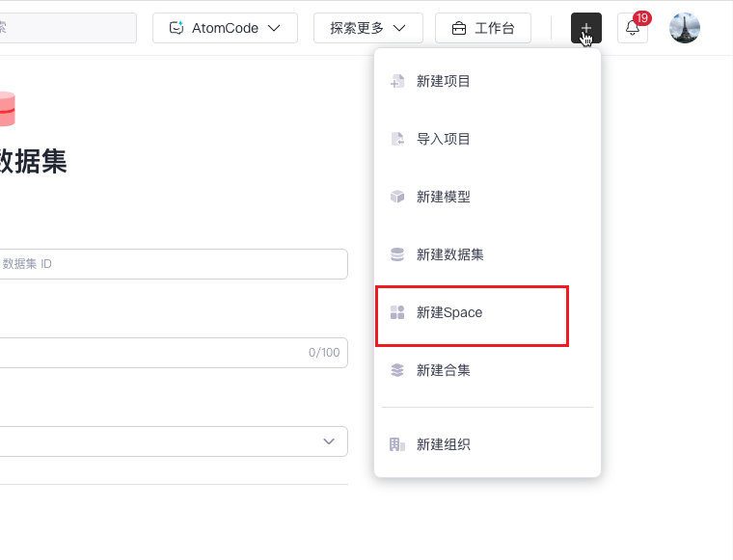Image resolution: width=733 pixels, height=560 pixels.
Task: Choose 新建组织 menu entry
Action: click(488, 444)
